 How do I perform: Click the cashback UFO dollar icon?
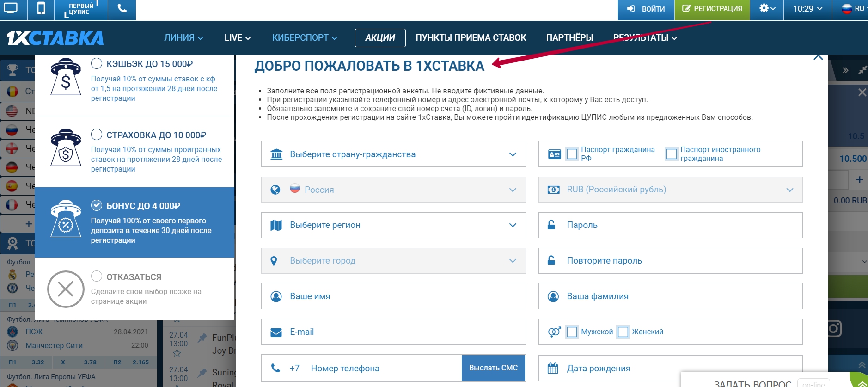click(x=66, y=77)
